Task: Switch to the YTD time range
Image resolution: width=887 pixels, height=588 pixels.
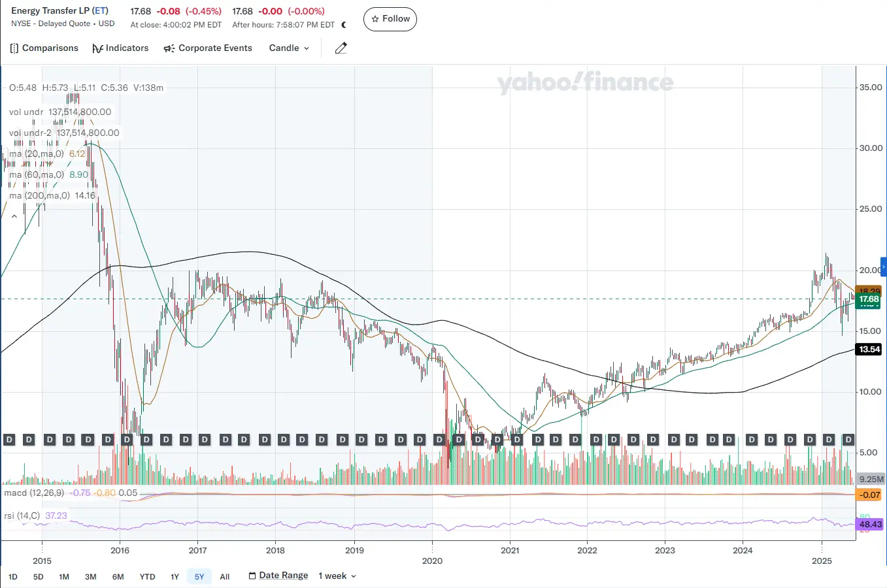Action: coord(148,576)
